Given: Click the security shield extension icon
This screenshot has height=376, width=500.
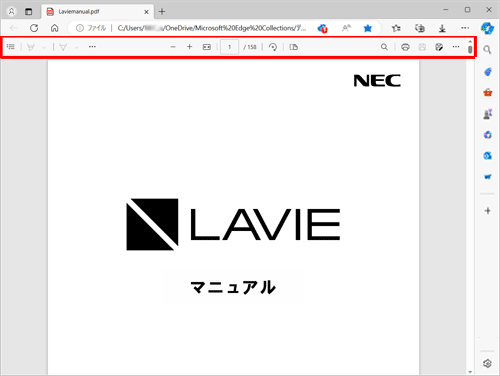Looking at the screenshot, I should [x=322, y=28].
